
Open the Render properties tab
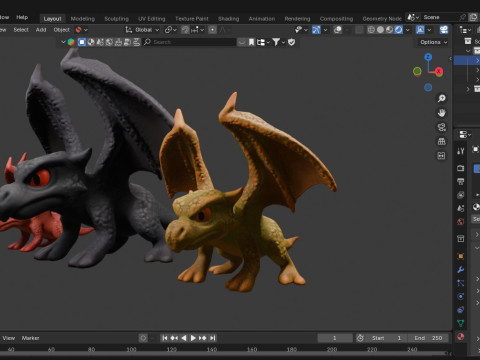pos(461,168)
